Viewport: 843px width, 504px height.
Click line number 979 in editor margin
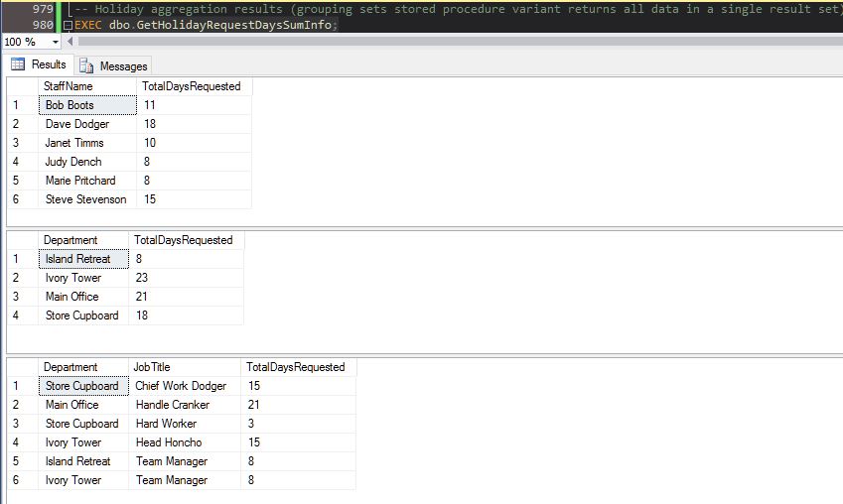[41, 9]
